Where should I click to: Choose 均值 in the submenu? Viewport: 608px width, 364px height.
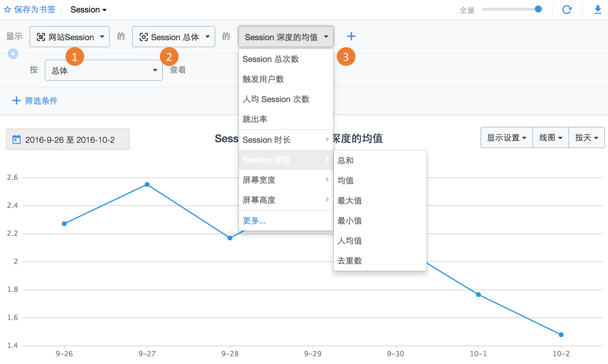(346, 180)
